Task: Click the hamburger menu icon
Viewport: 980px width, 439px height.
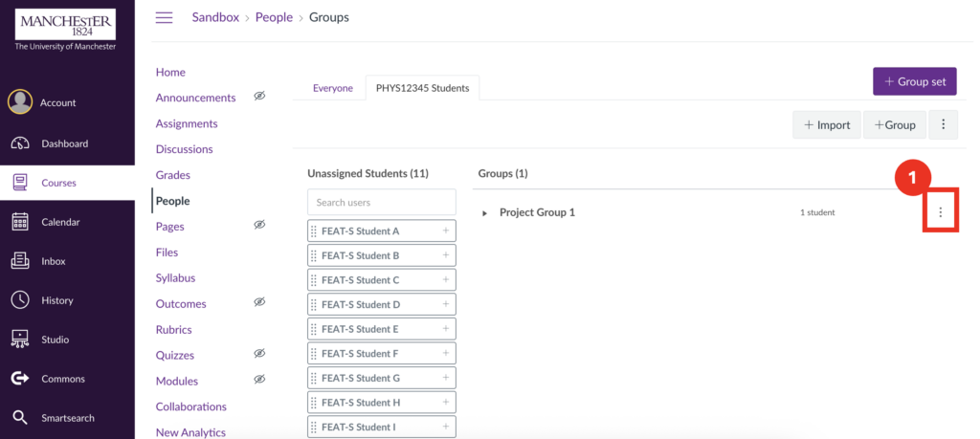Action: (164, 17)
